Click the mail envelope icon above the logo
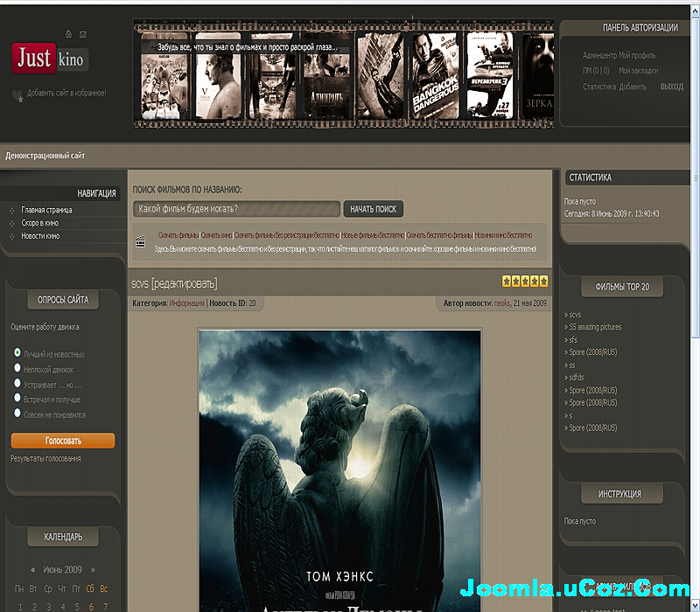 [83, 34]
